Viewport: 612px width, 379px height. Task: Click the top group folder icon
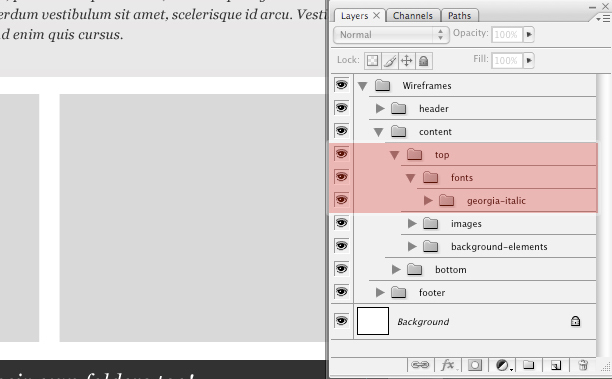[x=414, y=154]
